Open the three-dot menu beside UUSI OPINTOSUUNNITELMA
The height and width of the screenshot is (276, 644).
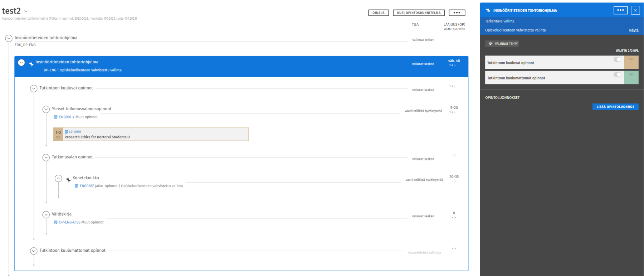pyautogui.click(x=457, y=13)
